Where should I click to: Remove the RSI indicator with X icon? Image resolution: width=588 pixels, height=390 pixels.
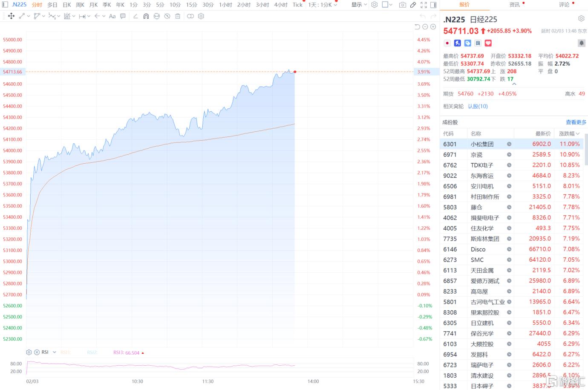pyautogui.click(x=37, y=352)
